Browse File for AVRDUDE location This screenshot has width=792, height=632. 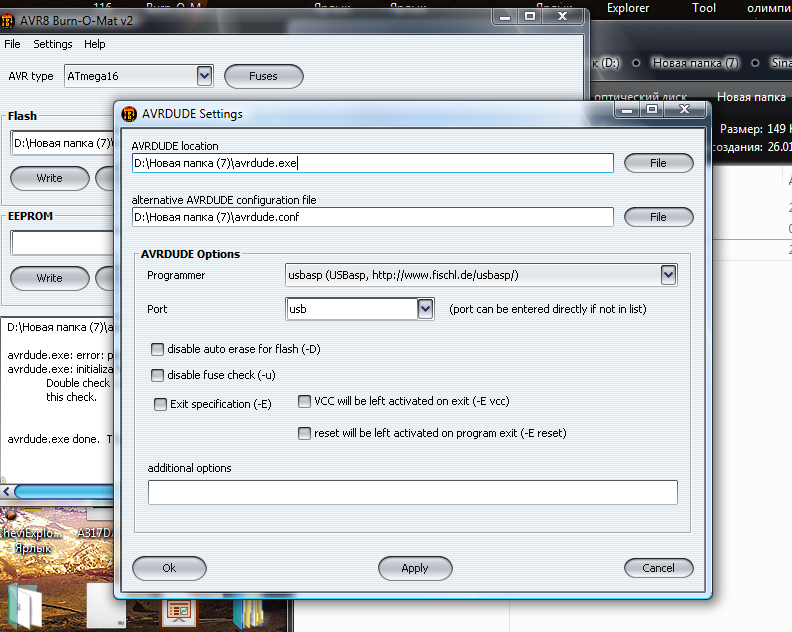pos(659,163)
